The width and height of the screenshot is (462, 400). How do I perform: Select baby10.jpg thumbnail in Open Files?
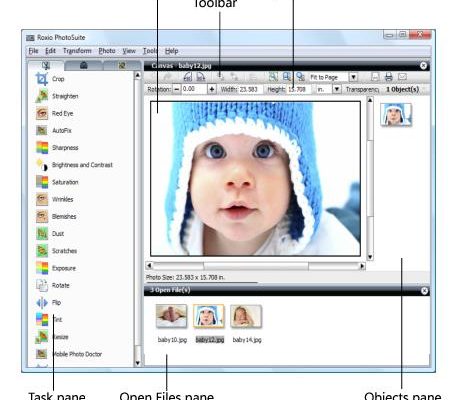171,316
